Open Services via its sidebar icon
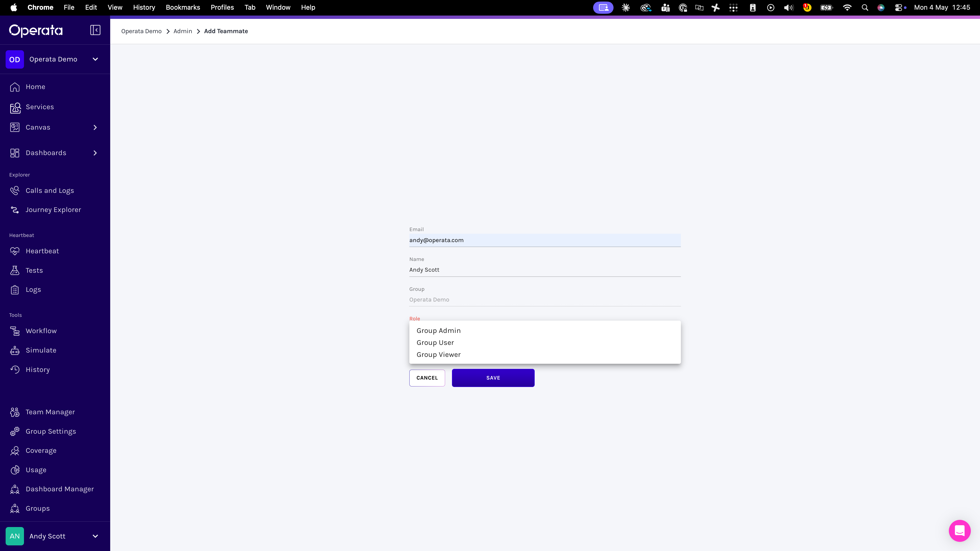The height and width of the screenshot is (551, 980). pos(15,108)
